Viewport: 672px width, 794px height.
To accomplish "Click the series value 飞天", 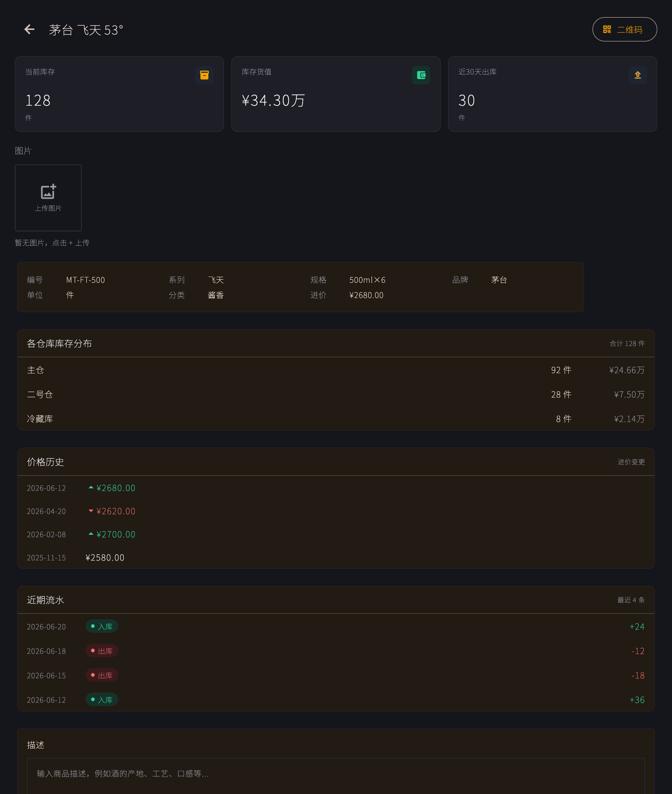I will (216, 280).
